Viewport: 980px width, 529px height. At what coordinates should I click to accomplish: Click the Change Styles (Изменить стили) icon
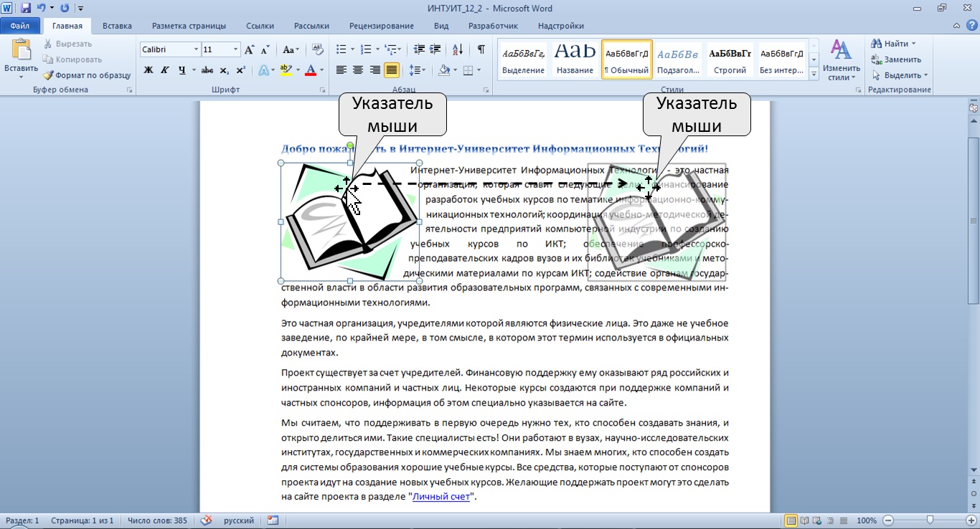click(x=841, y=50)
